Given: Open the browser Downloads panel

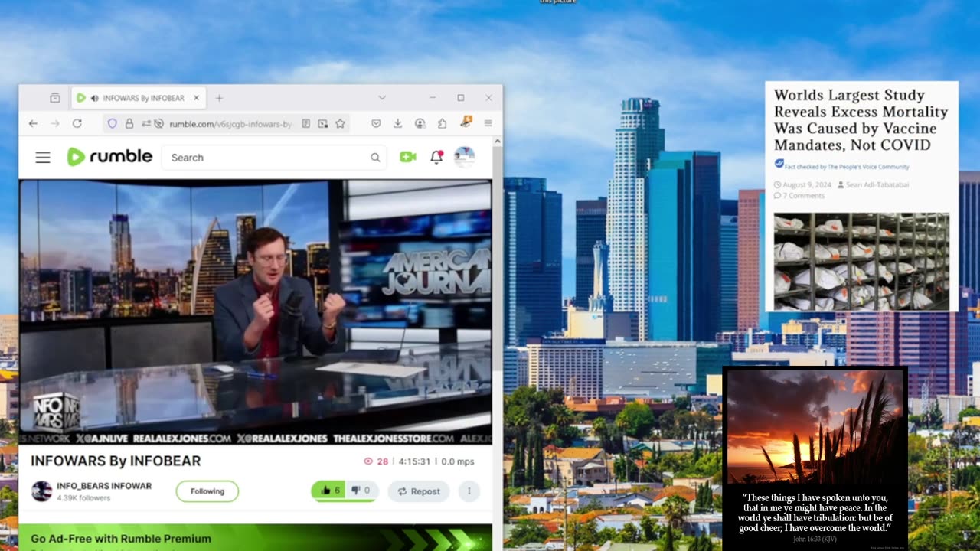Looking at the screenshot, I should tap(398, 123).
